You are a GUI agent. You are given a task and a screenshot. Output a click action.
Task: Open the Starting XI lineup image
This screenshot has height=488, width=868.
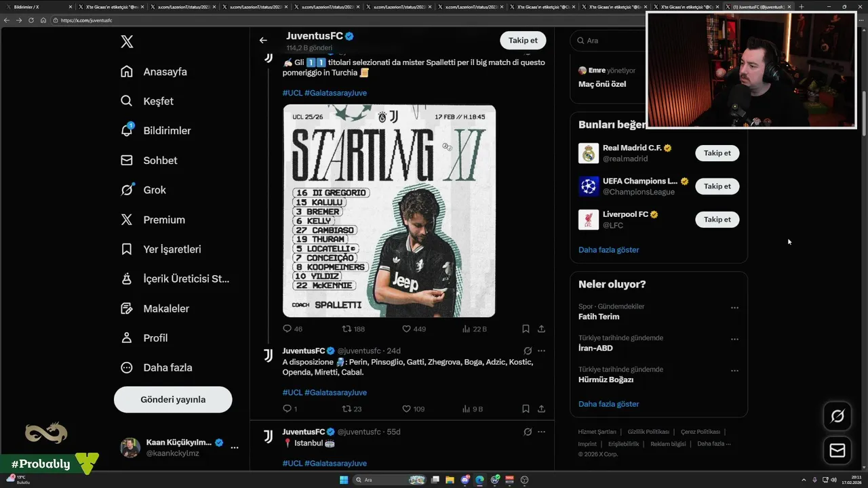(x=389, y=211)
